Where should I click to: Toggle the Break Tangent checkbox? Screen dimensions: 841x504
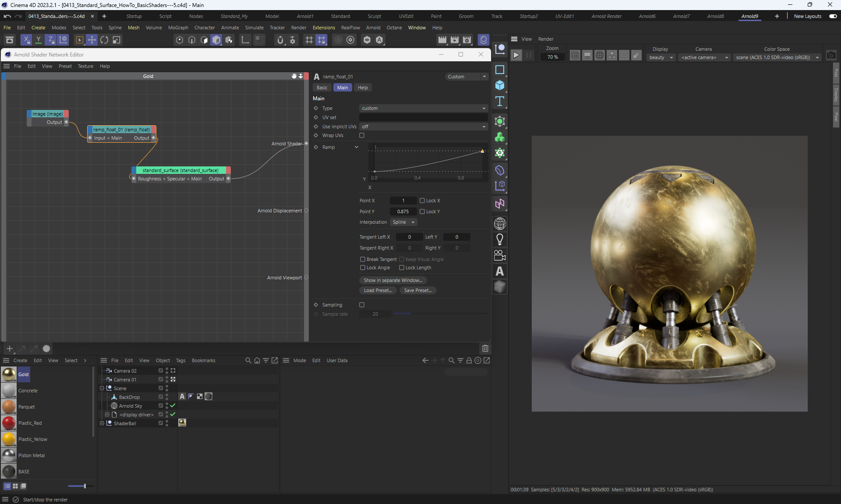click(x=363, y=259)
